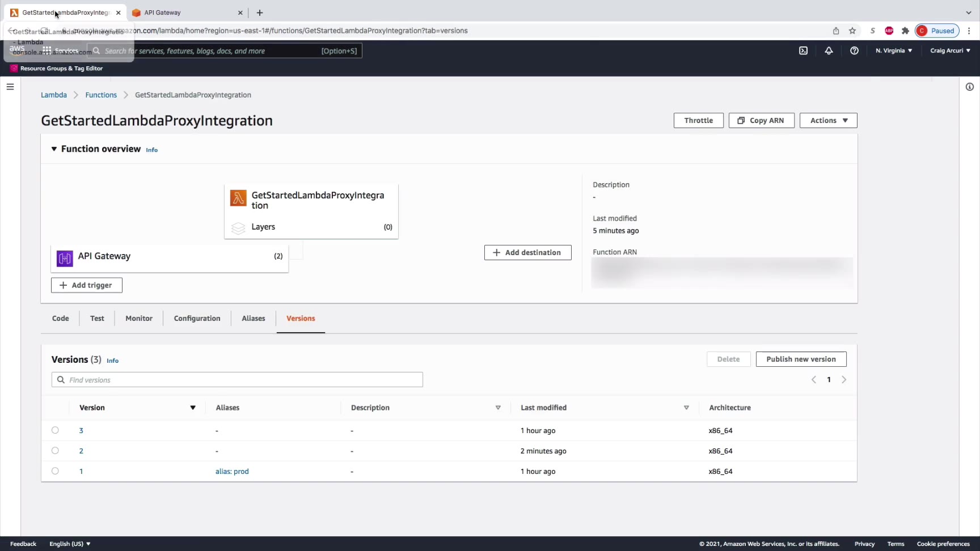Image resolution: width=980 pixels, height=551 pixels.
Task: Click the info panel icon at right edge
Action: [969, 87]
